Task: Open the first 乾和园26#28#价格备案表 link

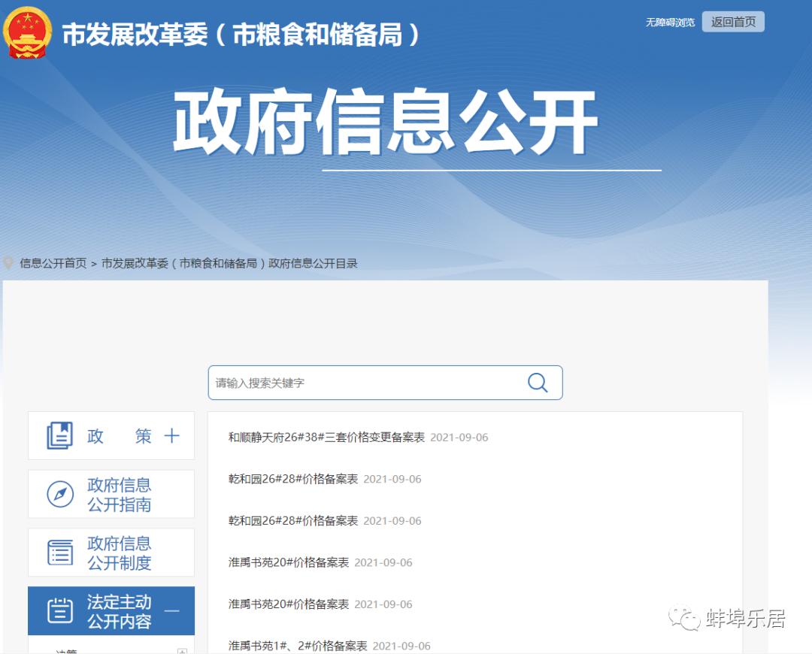Action: pos(293,479)
